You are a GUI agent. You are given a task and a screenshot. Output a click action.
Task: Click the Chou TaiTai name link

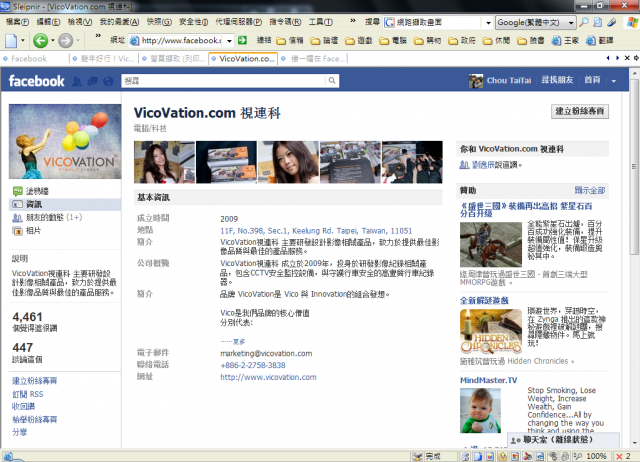509,80
